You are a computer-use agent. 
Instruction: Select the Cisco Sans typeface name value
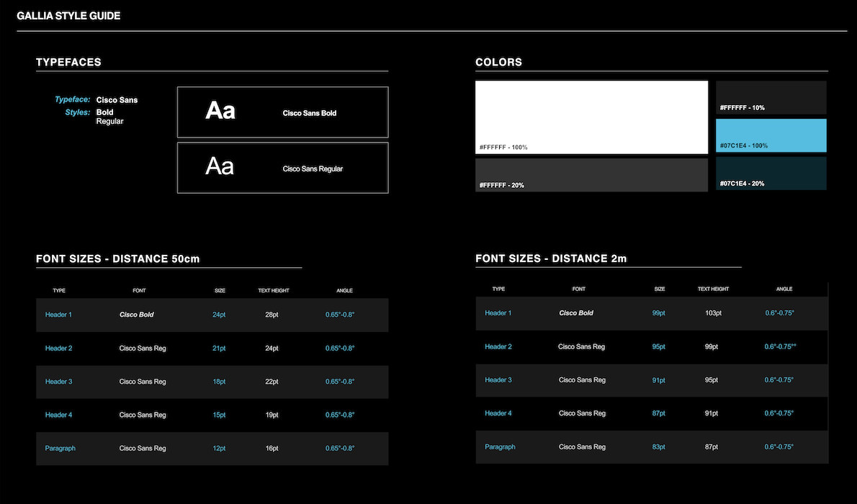coord(117,100)
